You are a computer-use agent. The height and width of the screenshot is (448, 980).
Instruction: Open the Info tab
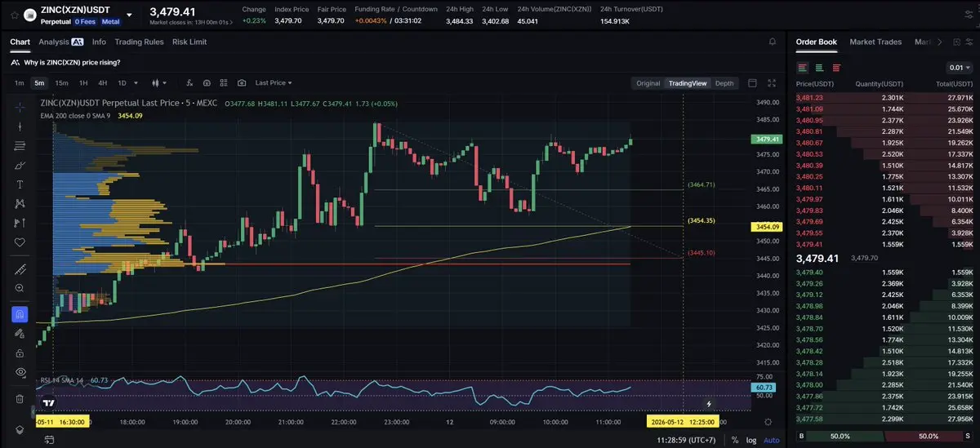tap(99, 42)
